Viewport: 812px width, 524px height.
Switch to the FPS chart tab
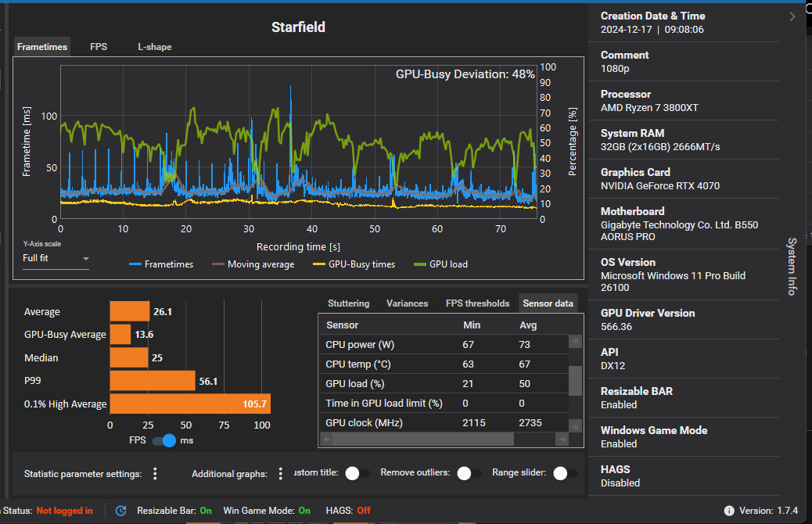pos(99,47)
